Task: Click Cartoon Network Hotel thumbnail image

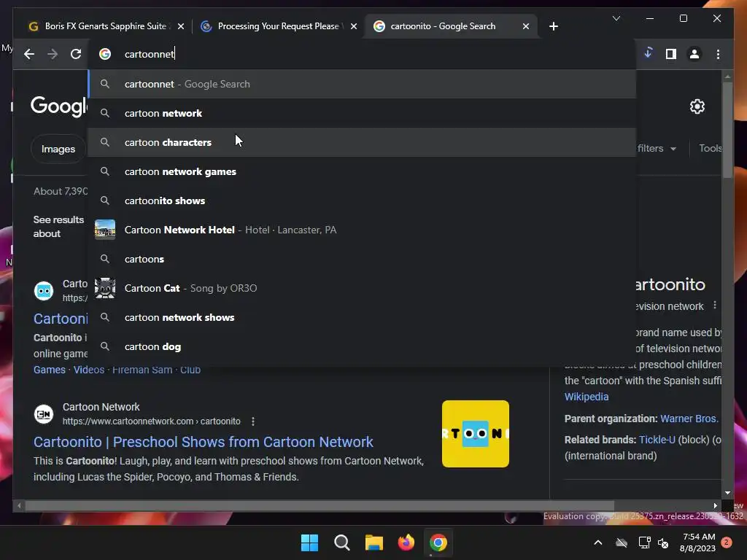Action: 105,230
